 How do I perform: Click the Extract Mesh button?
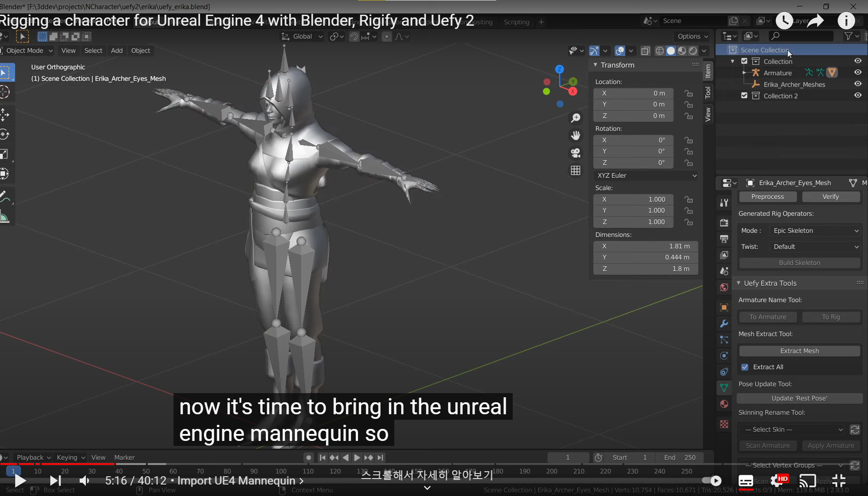click(x=800, y=351)
